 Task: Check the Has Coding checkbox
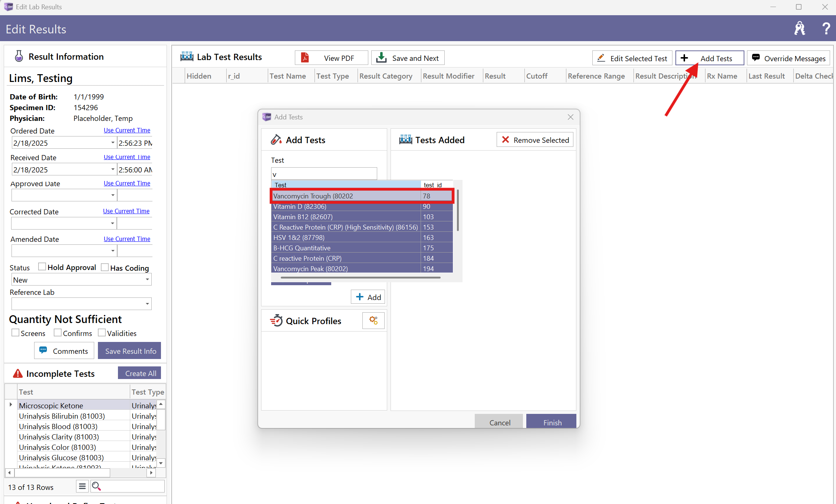pos(105,267)
